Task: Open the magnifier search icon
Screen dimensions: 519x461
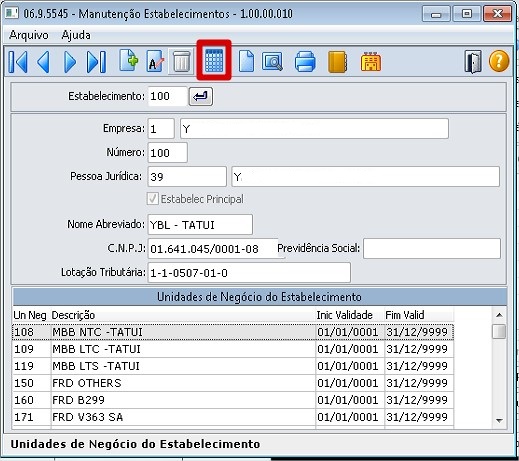Action: point(272,61)
